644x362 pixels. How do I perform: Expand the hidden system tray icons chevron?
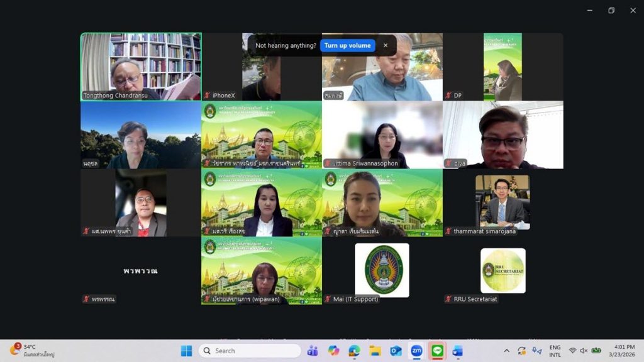click(x=507, y=351)
